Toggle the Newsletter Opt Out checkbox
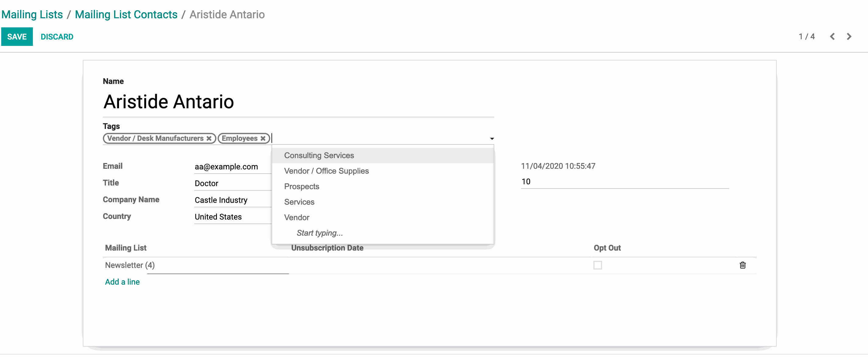This screenshot has height=357, width=868. tap(597, 265)
